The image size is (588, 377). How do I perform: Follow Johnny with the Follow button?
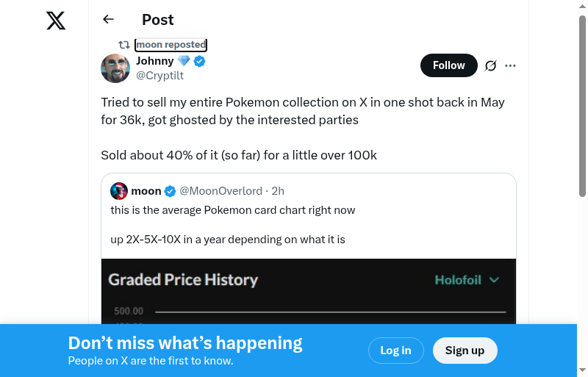pyautogui.click(x=448, y=65)
